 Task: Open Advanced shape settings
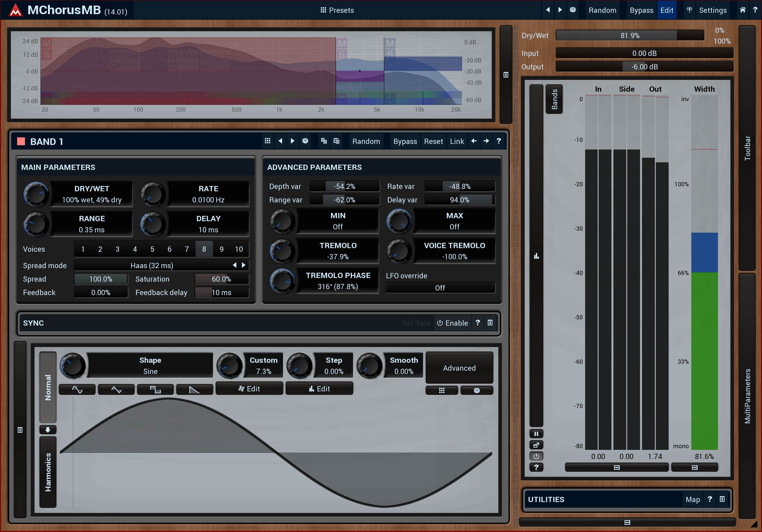[459, 368]
